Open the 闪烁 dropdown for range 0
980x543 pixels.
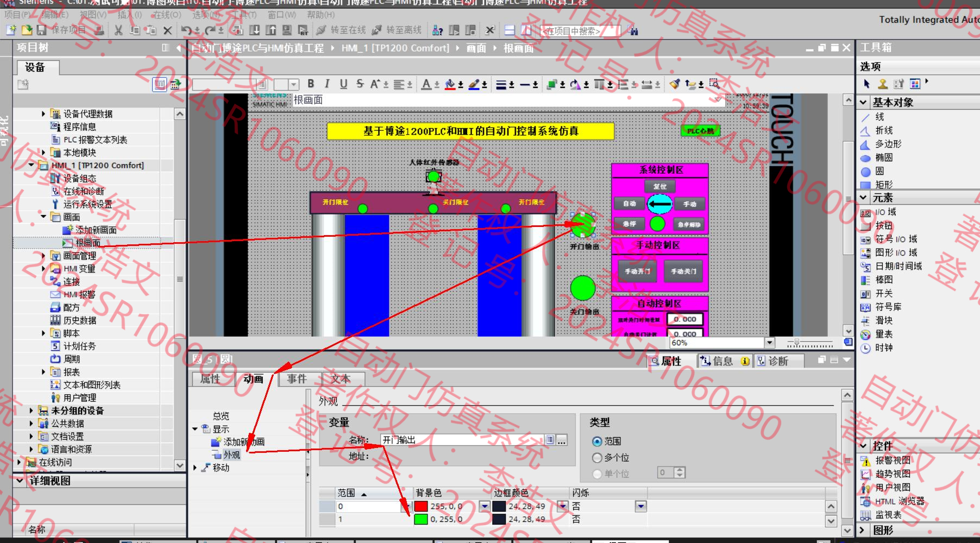pos(641,506)
